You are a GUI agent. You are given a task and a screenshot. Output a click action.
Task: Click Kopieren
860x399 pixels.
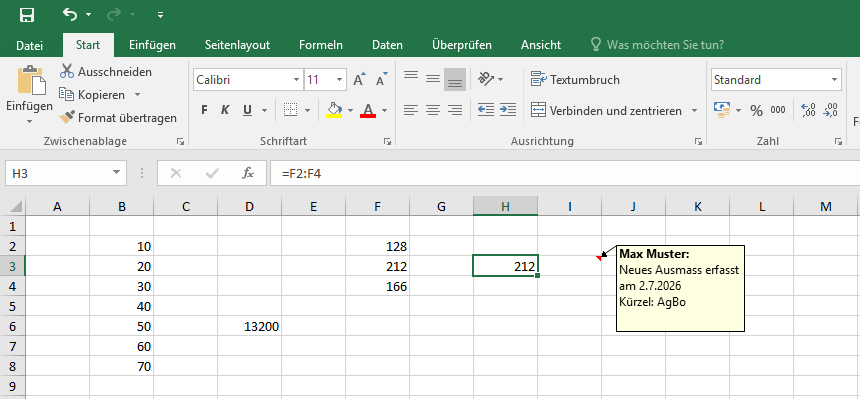[x=93, y=95]
